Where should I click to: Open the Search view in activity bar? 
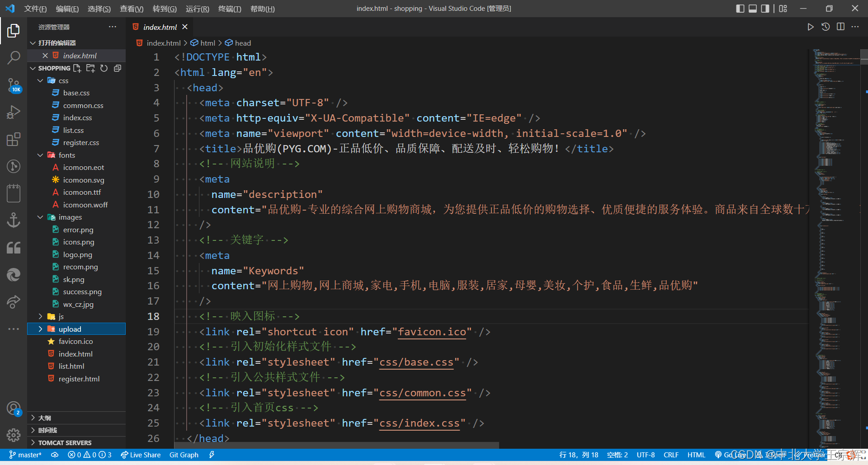(x=14, y=57)
